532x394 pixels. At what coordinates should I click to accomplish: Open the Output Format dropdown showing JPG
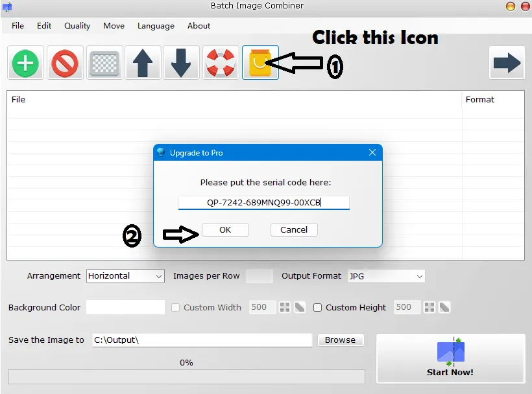click(x=386, y=276)
